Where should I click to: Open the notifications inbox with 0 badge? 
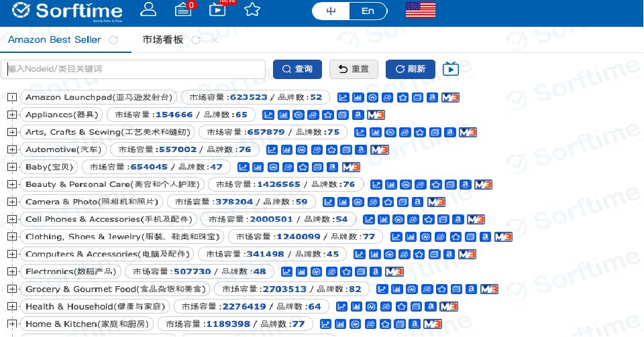pos(184,9)
